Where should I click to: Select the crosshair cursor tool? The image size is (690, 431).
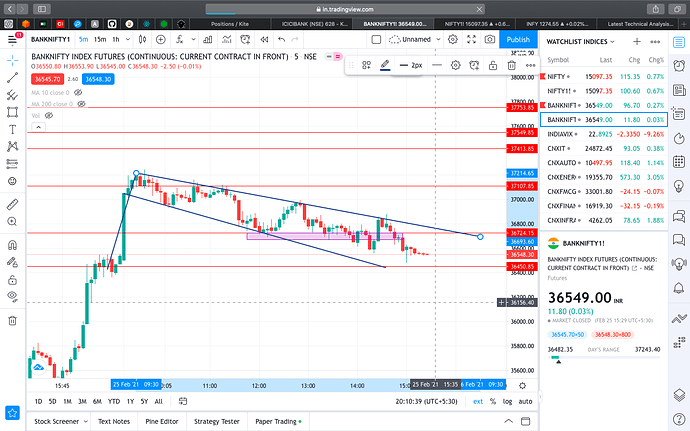tap(12, 60)
